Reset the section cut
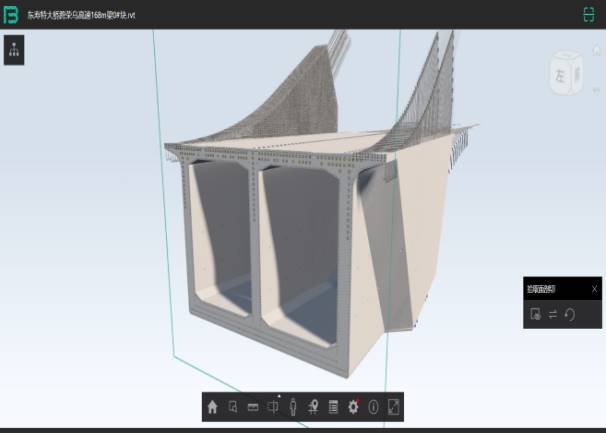This screenshot has height=433, width=606. click(569, 314)
